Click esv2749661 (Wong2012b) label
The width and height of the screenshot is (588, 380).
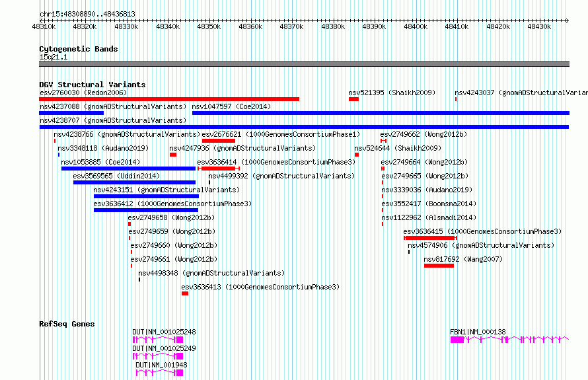174,259
